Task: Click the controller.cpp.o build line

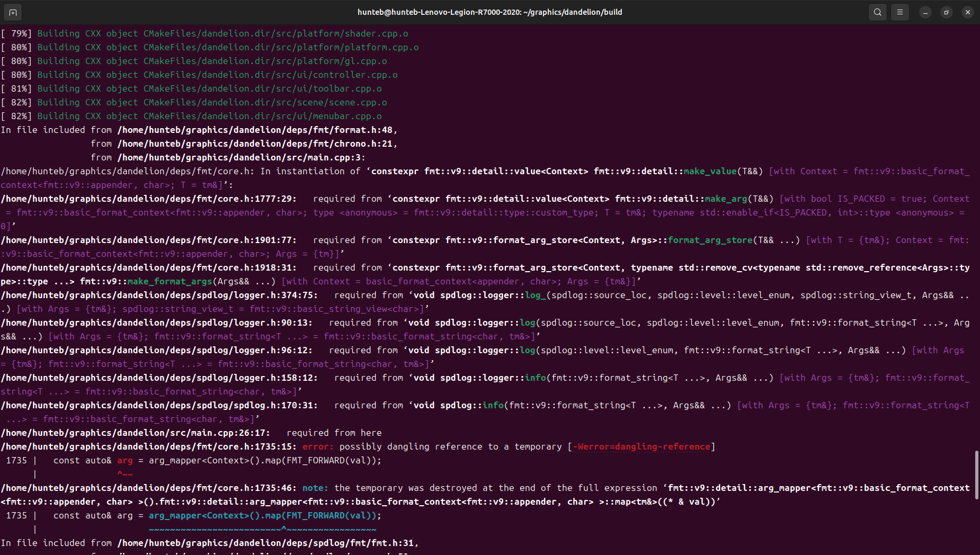Action: pos(217,75)
